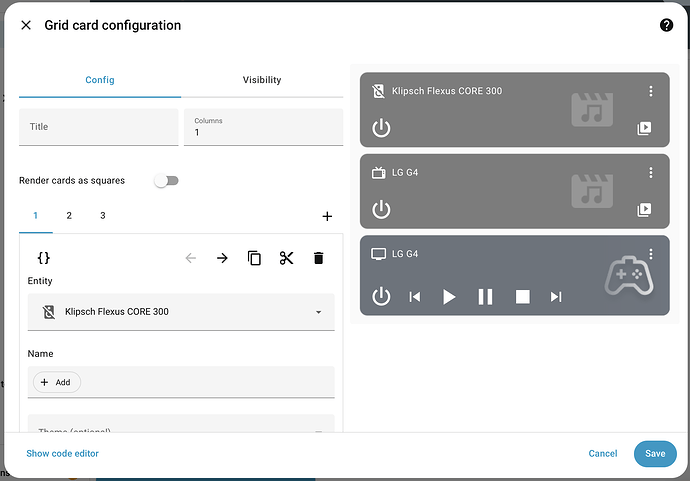The height and width of the screenshot is (481, 690).
Task: Toggle Render cards as squares switch
Action: pyautogui.click(x=165, y=181)
